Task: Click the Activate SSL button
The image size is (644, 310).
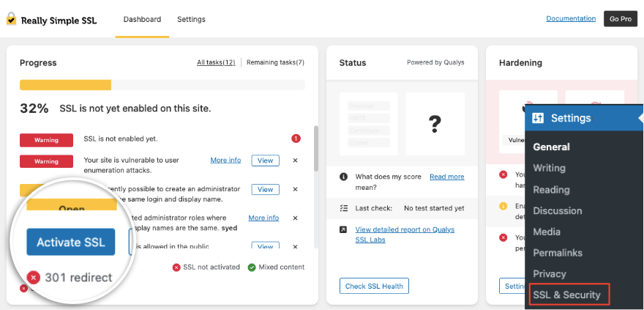Action: click(71, 242)
